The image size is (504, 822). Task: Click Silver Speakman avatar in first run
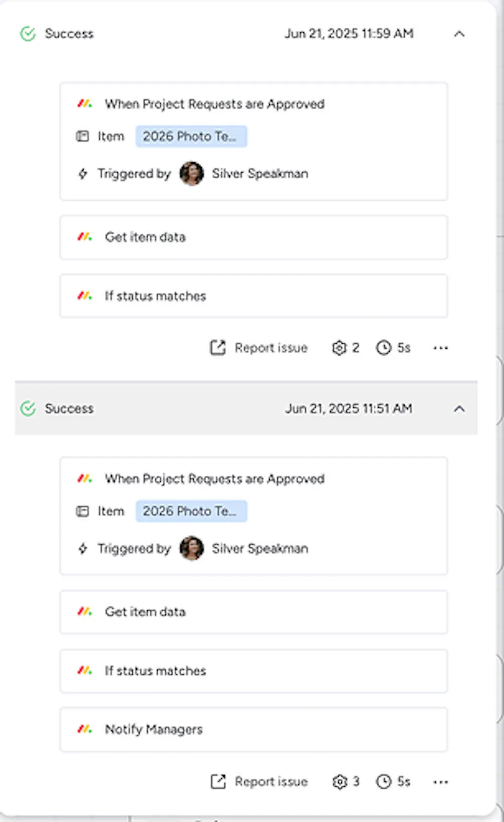pyautogui.click(x=192, y=174)
